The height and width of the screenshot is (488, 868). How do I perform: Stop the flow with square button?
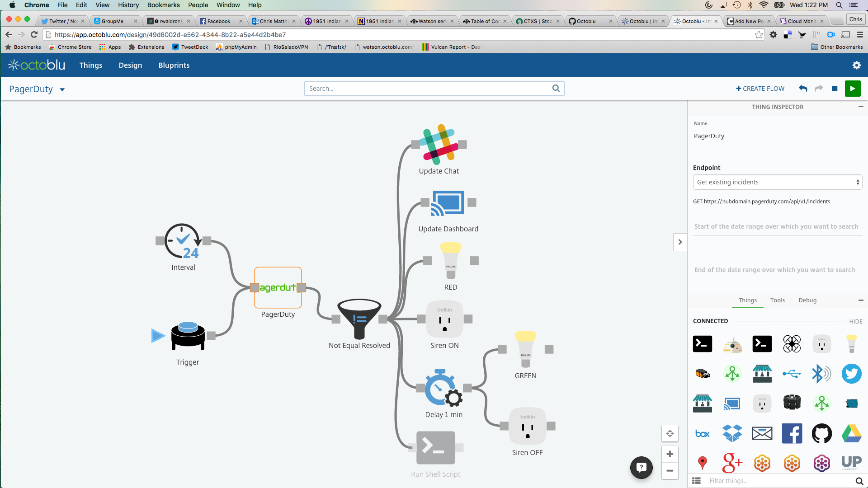(x=835, y=89)
